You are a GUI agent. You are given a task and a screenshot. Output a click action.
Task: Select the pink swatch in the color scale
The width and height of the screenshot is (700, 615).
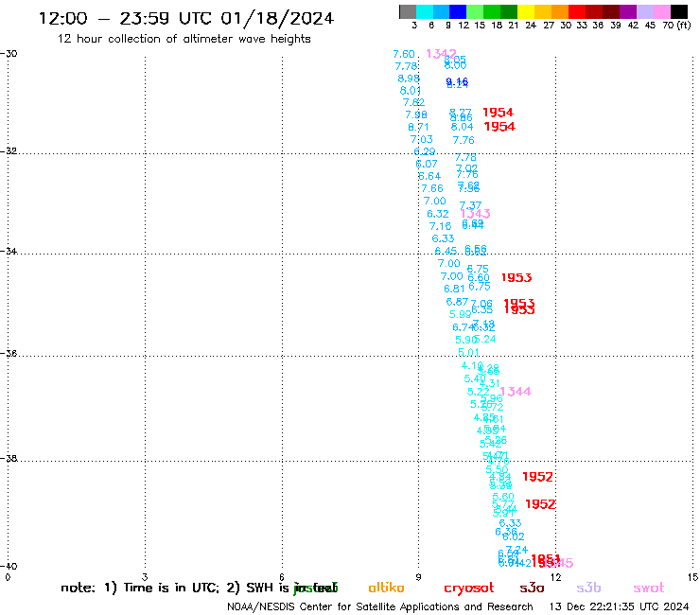click(660, 11)
